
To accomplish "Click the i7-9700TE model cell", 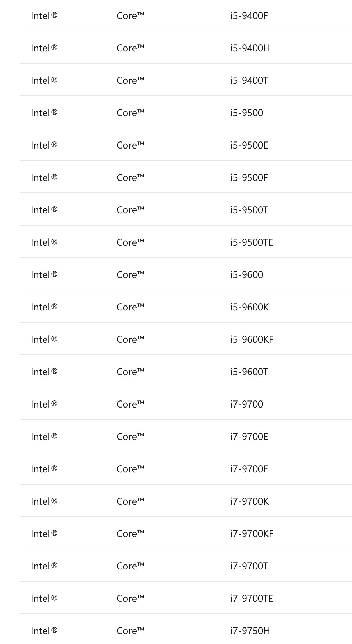I will [x=251, y=599].
